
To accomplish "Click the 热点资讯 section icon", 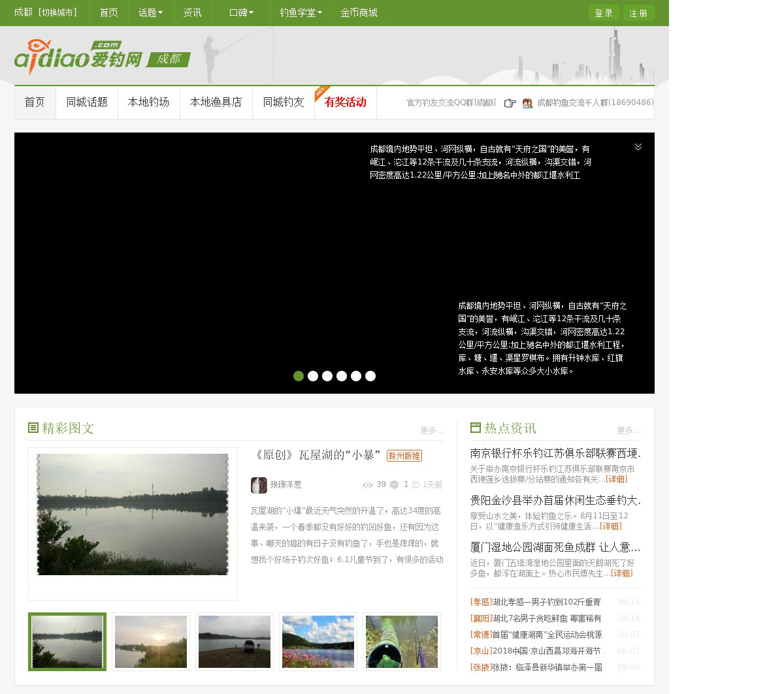I will (476, 428).
